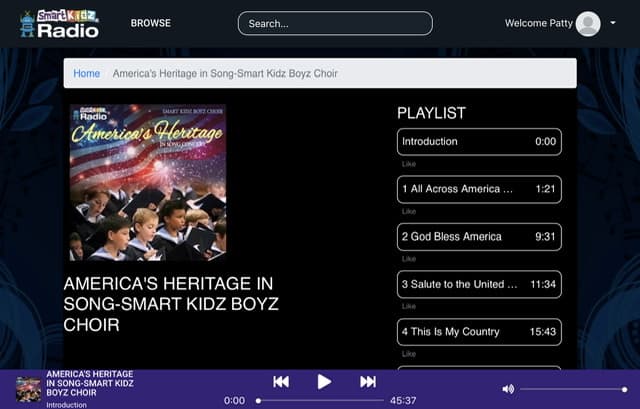Select the player bar album title
This screenshot has width=640, height=409.
tap(90, 383)
